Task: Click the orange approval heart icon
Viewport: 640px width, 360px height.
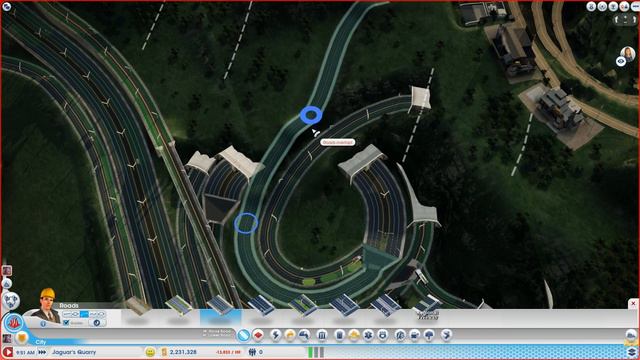Action: 22,338
